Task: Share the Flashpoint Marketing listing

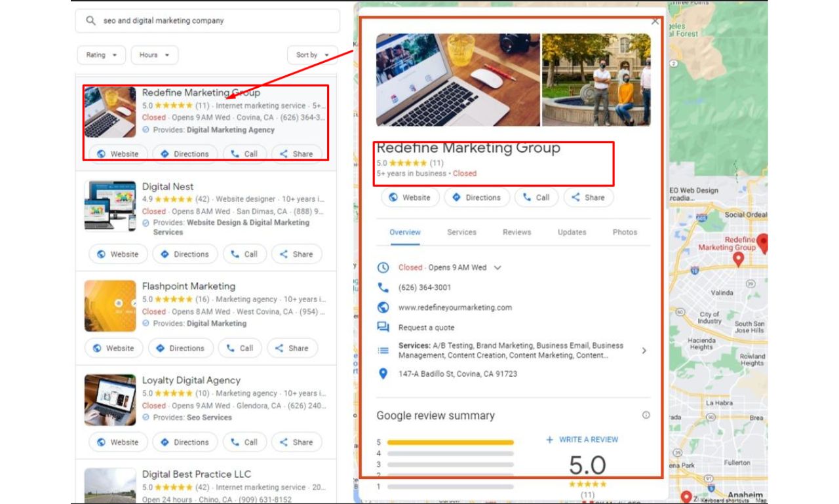Action: (292, 348)
